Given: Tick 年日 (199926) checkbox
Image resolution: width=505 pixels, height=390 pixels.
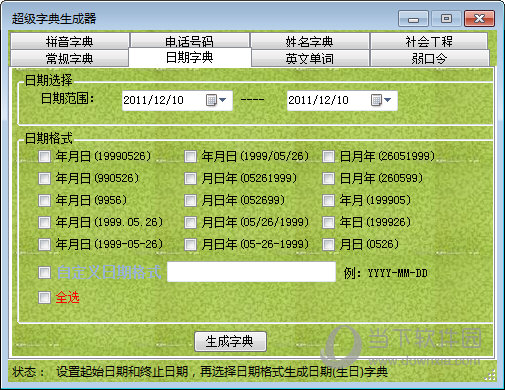Looking at the screenshot, I should 328,222.
